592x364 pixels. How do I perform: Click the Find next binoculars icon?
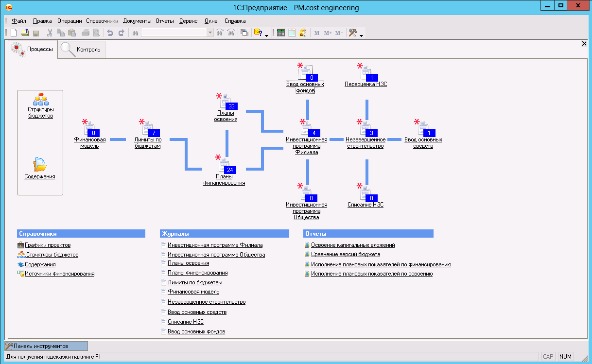tap(231, 33)
